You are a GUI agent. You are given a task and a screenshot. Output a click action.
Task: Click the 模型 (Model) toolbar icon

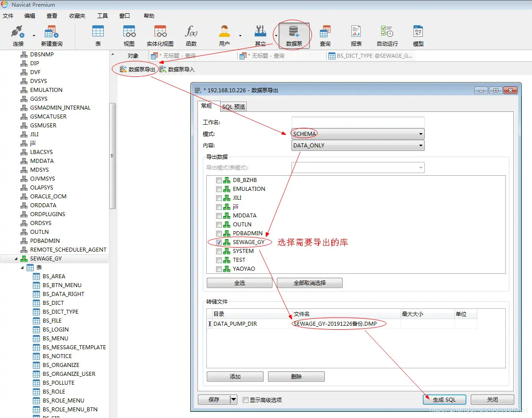coord(418,35)
